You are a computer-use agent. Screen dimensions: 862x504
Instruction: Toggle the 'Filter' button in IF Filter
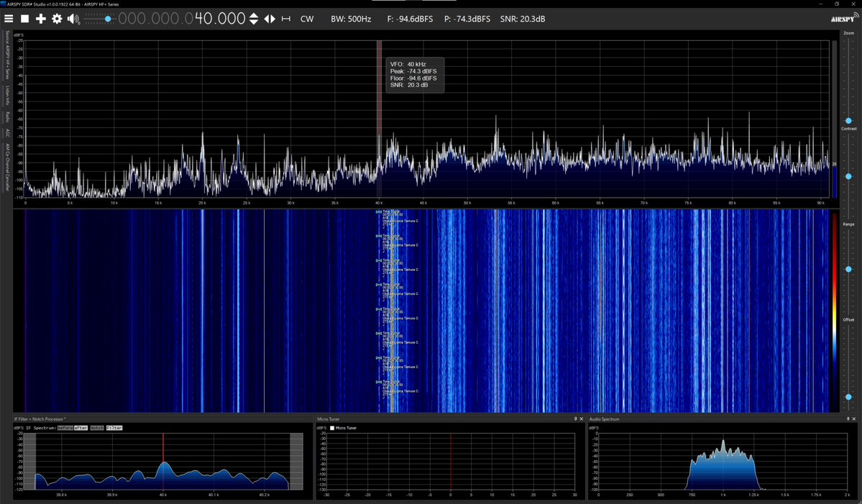coord(114,428)
